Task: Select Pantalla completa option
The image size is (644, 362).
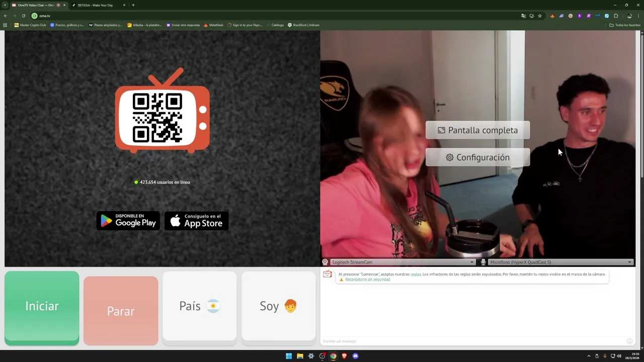Action: (x=477, y=130)
